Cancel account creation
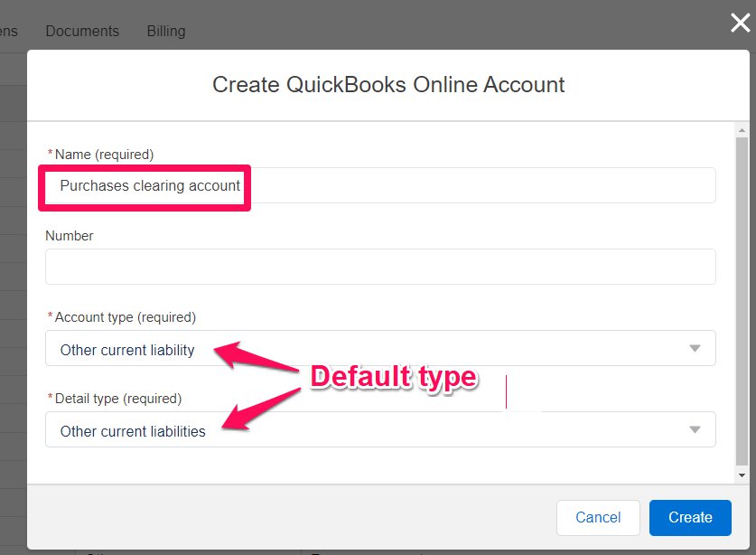Viewport: 756px width, 555px height. (x=598, y=517)
